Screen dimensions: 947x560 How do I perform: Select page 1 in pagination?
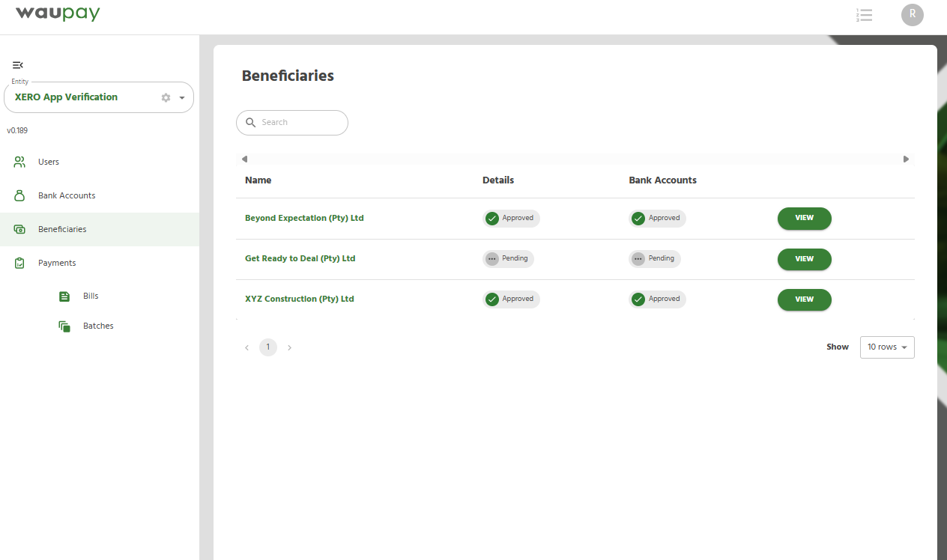(268, 347)
